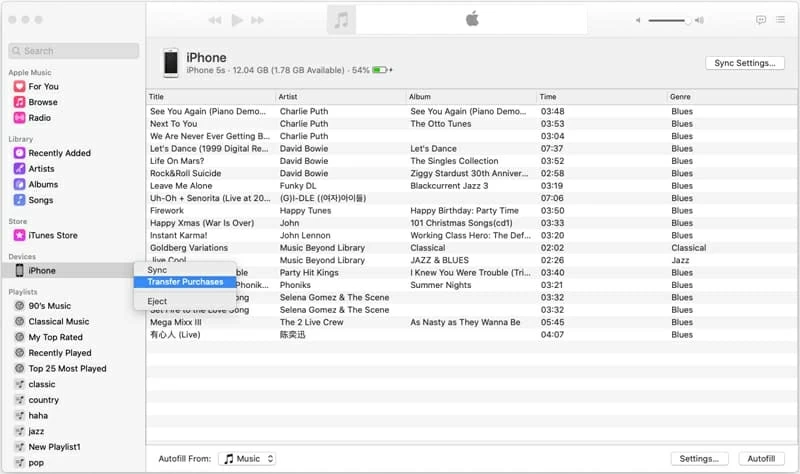Open Browse in Apple Music sidebar
The width and height of the screenshot is (800, 474).
42,102
